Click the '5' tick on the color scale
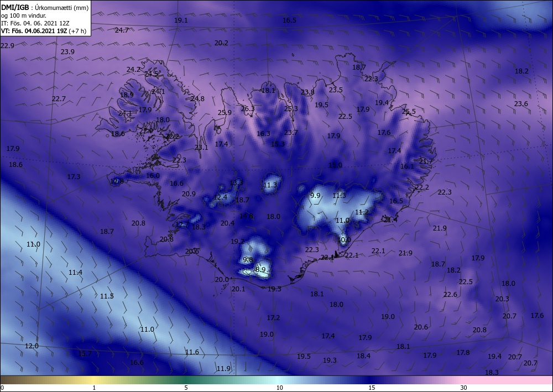 [186, 388]
